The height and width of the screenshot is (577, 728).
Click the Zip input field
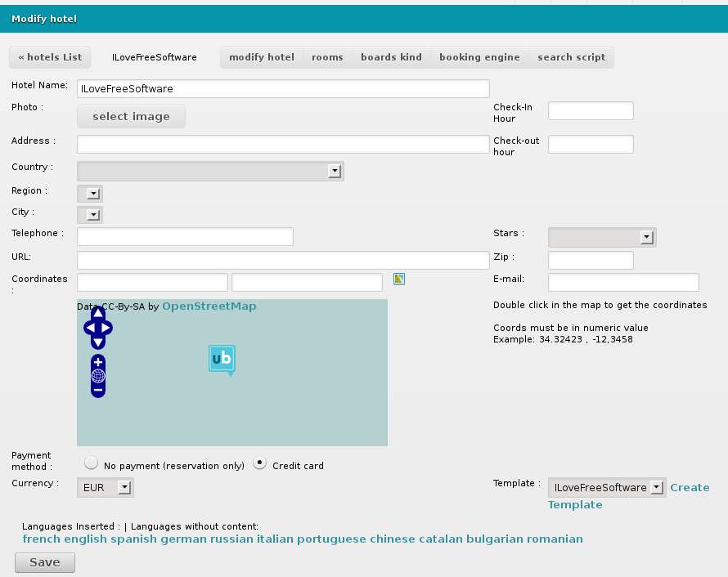tap(591, 260)
